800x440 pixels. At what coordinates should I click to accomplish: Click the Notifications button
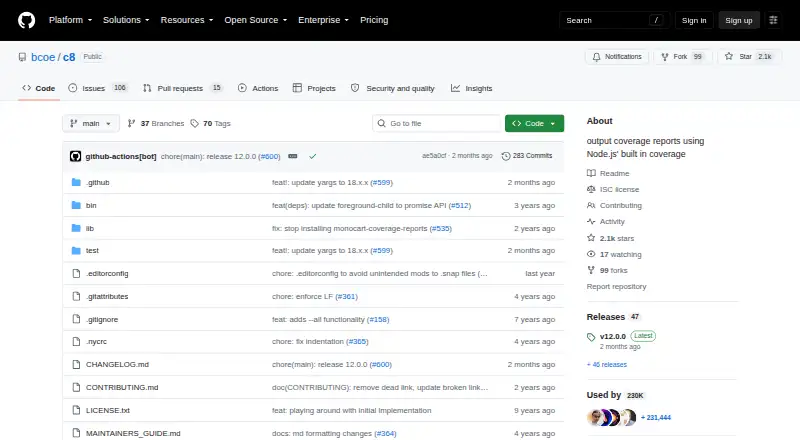617,57
